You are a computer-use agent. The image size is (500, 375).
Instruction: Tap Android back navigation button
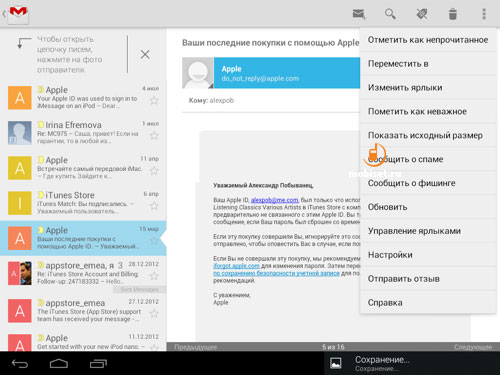point(20,364)
